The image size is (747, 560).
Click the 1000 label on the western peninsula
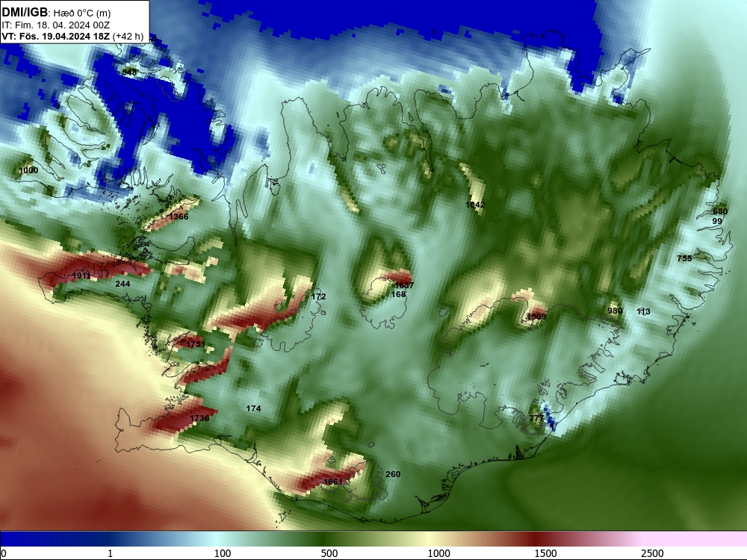coord(28,170)
